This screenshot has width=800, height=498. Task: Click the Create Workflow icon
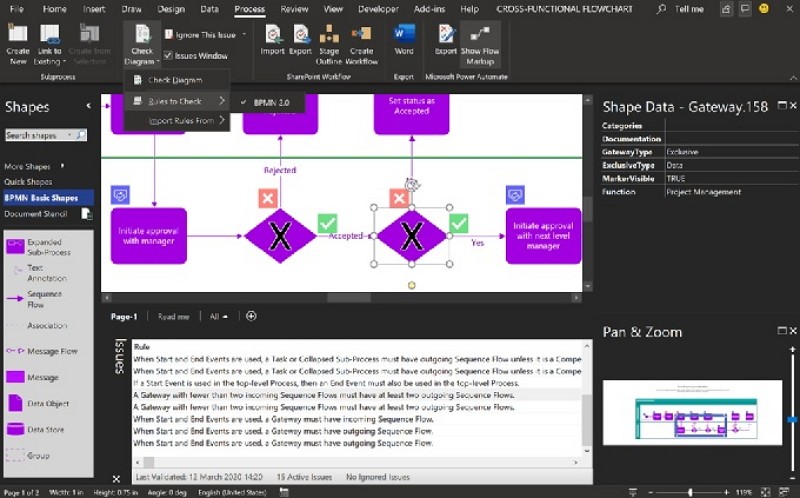coord(361,35)
